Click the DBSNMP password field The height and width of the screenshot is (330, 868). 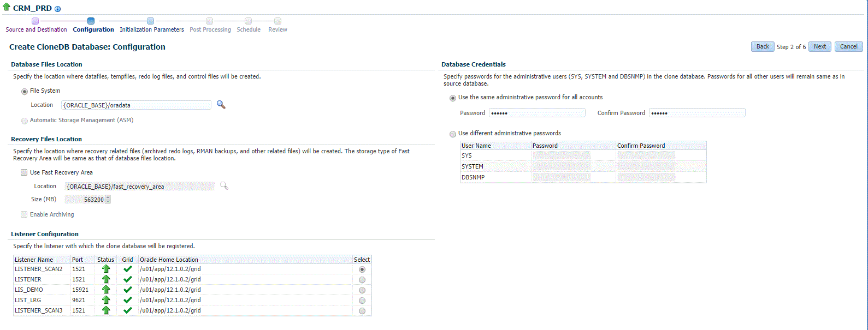point(562,177)
